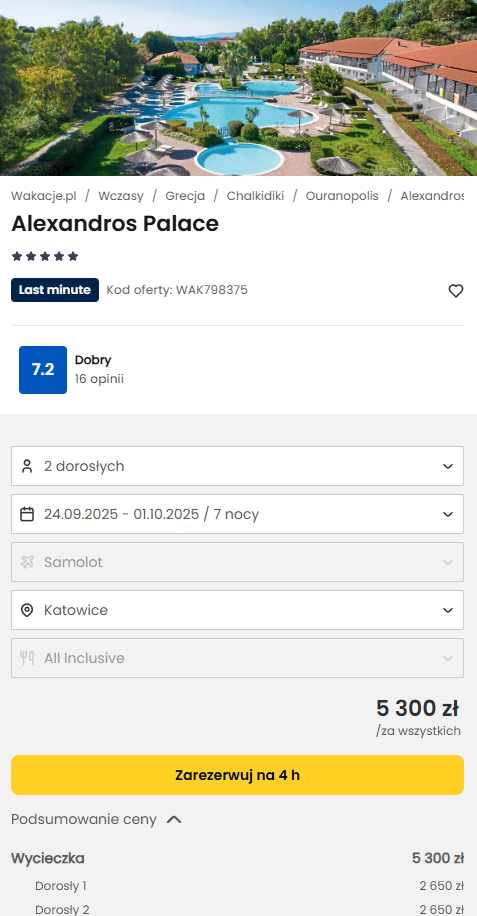Click the five-star hotel rating
Screen dimensions: 477x916
45,256
